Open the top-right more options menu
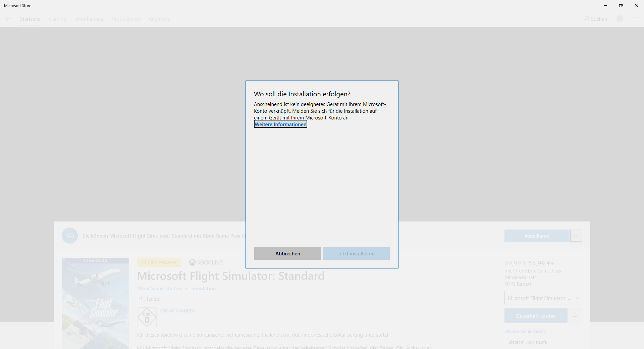Image resolution: width=644 pixels, height=349 pixels. point(636,18)
